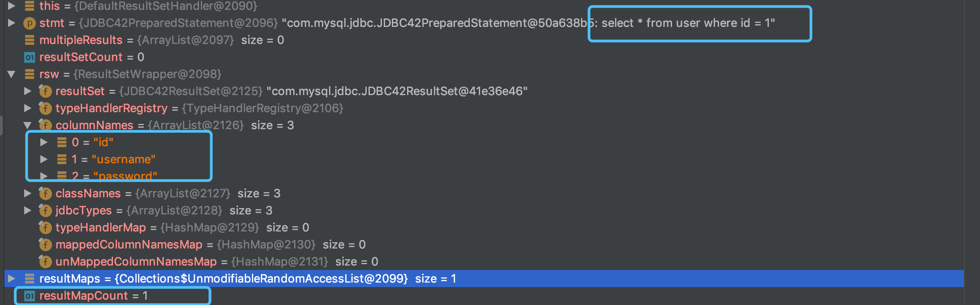This screenshot has width=980, height=305.
Task: Expand the stmt variable node
Action: pyautogui.click(x=12, y=23)
